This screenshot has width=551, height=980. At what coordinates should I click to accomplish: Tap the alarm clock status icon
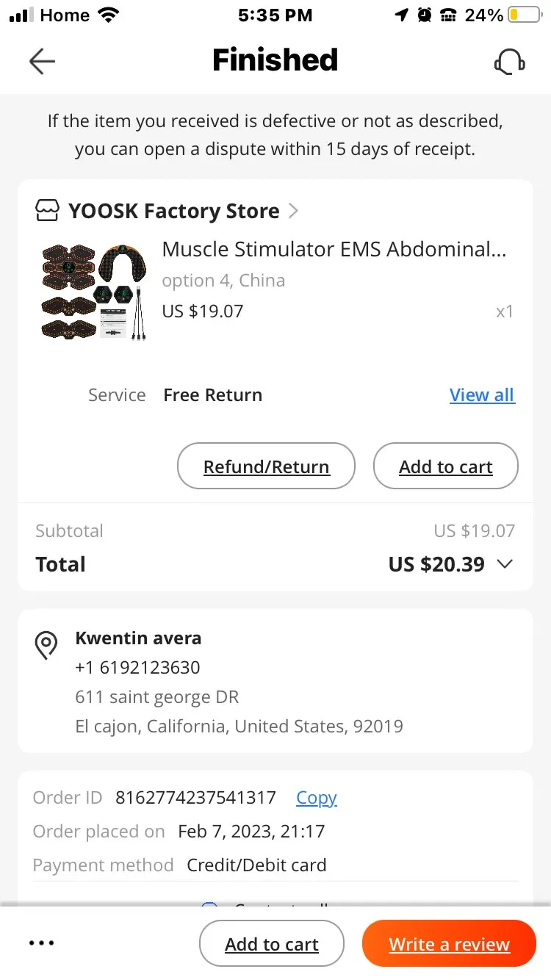point(425,15)
